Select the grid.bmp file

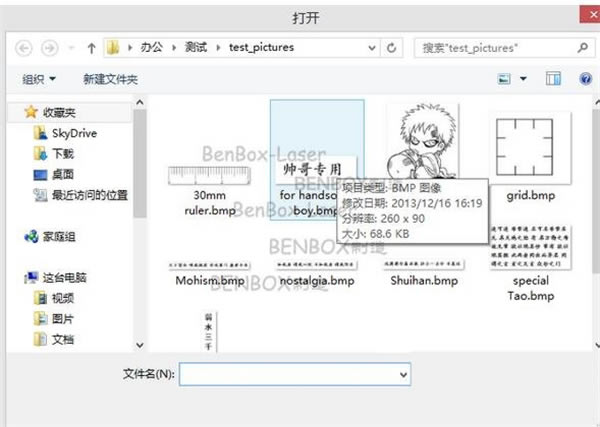530,158
